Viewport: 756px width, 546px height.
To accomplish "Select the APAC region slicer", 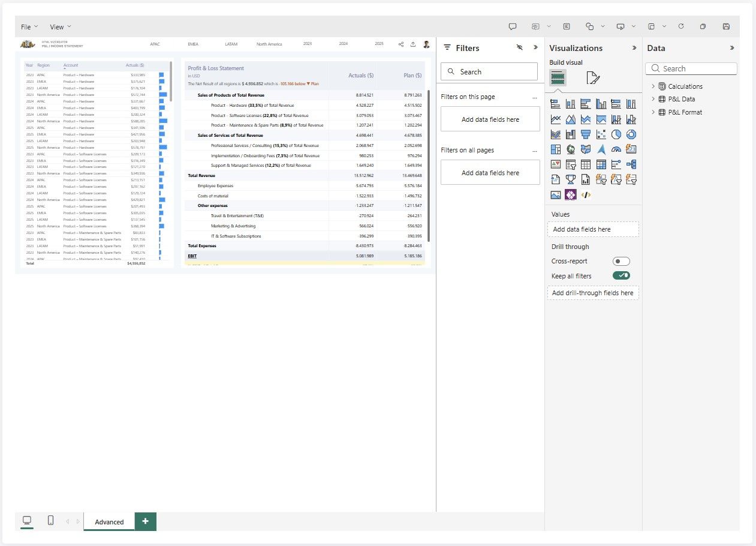I will (x=155, y=44).
